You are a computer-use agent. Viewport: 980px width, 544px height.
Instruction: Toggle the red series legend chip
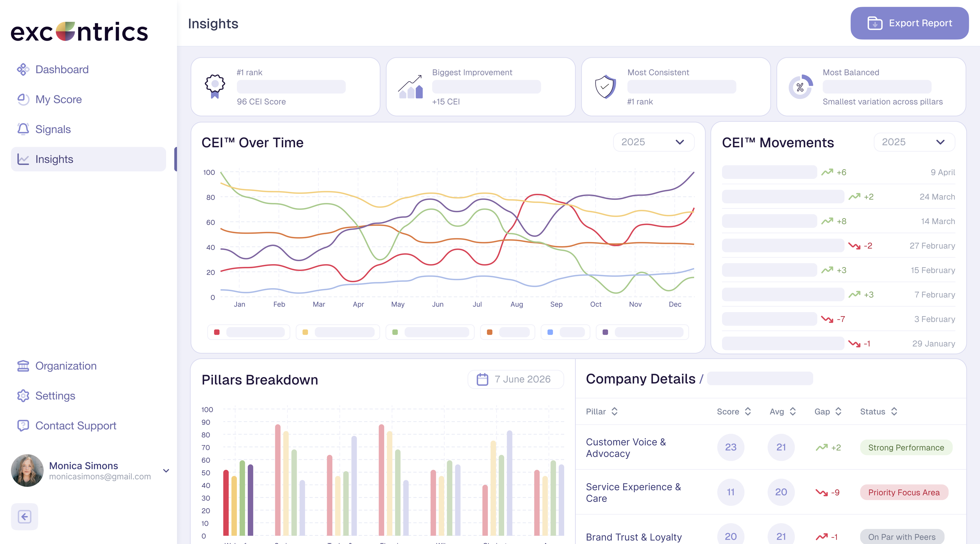(x=249, y=332)
